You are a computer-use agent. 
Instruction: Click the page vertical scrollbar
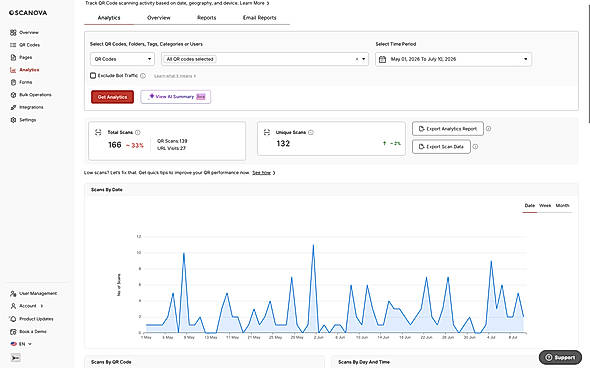click(x=588, y=64)
